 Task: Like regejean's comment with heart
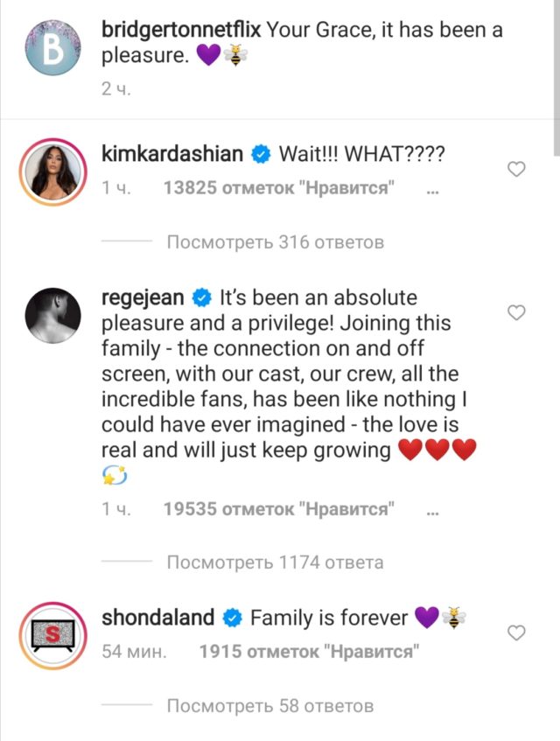[517, 312]
